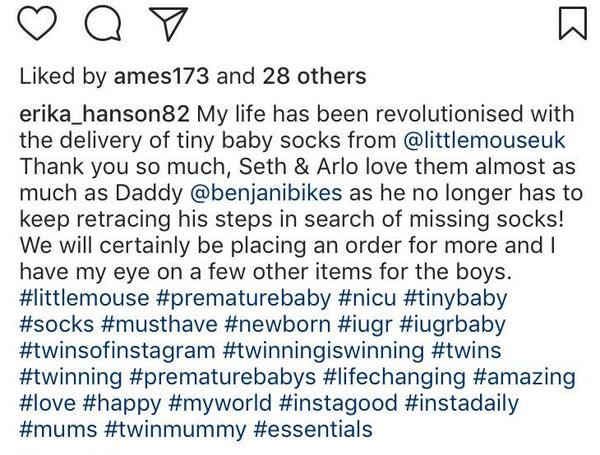600x455 pixels.
Task: Save post with bookmark icon
Action: tap(571, 22)
